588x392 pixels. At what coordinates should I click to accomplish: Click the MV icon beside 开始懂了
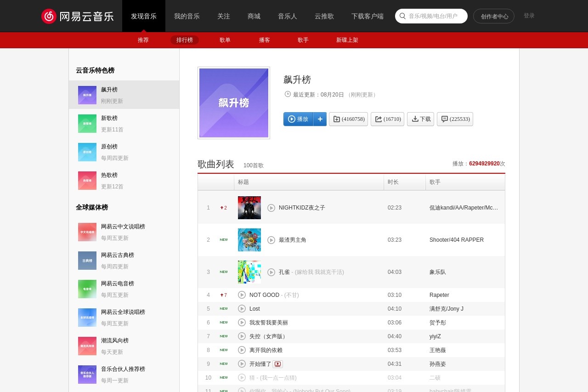click(x=277, y=364)
